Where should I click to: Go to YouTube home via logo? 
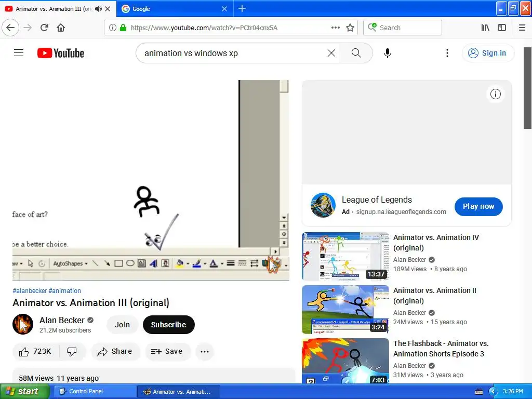click(x=61, y=53)
